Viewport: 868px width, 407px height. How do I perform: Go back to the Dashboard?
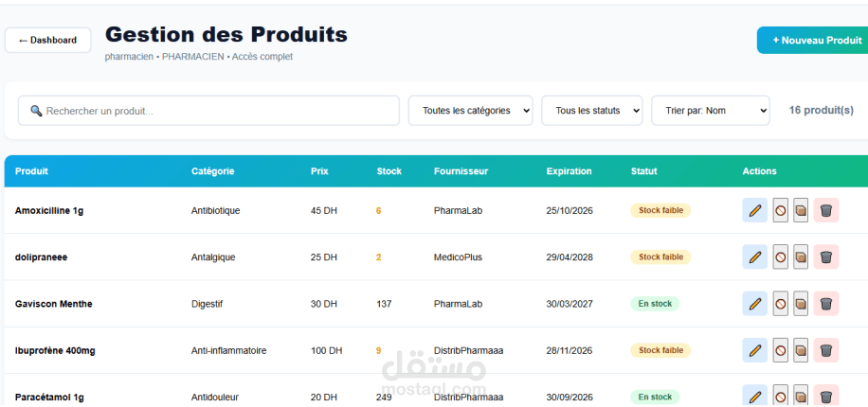pos(47,40)
